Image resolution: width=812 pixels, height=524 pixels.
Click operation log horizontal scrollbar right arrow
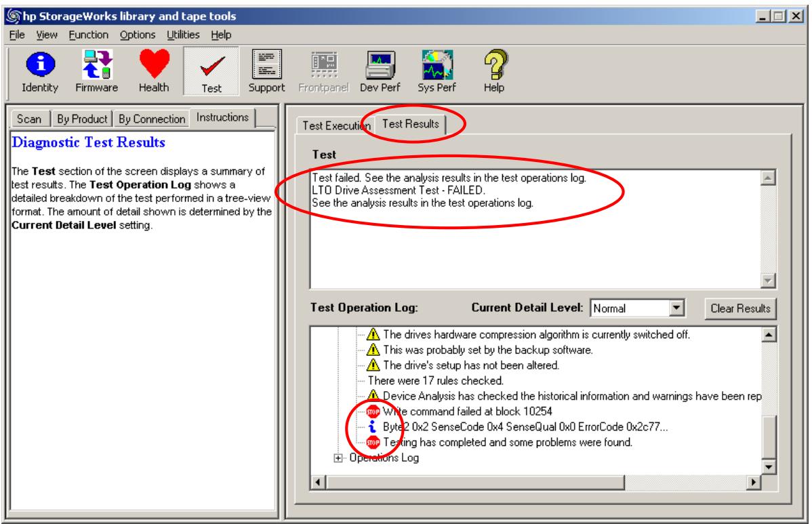tap(754, 483)
